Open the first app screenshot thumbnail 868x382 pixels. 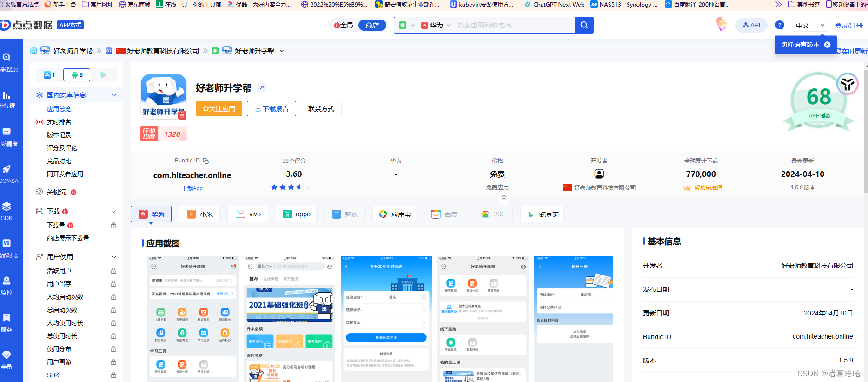click(x=192, y=319)
